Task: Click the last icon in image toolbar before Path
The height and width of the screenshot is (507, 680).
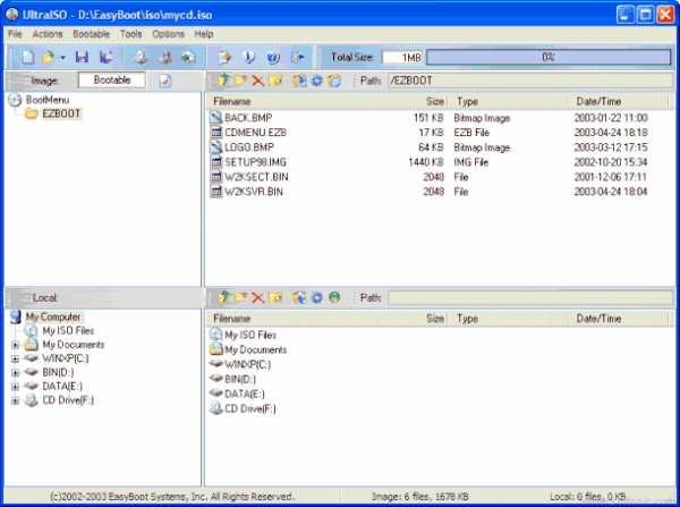Action: click(x=335, y=81)
